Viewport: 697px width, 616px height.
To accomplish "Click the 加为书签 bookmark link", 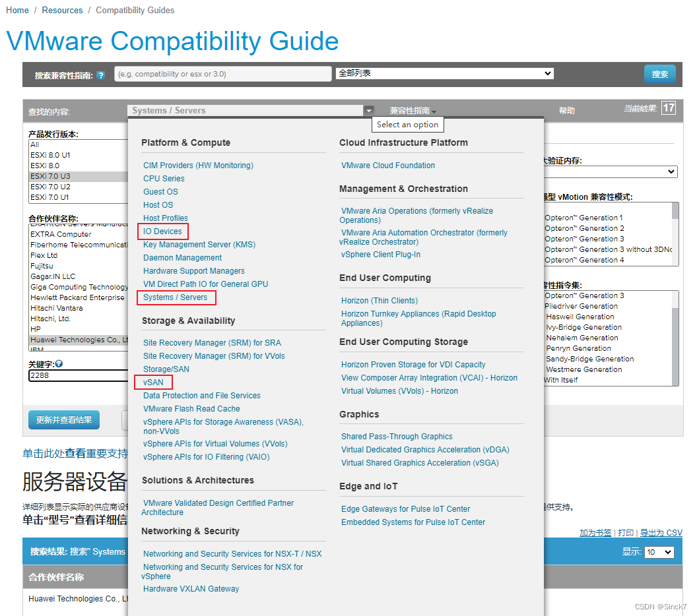I will click(x=595, y=533).
